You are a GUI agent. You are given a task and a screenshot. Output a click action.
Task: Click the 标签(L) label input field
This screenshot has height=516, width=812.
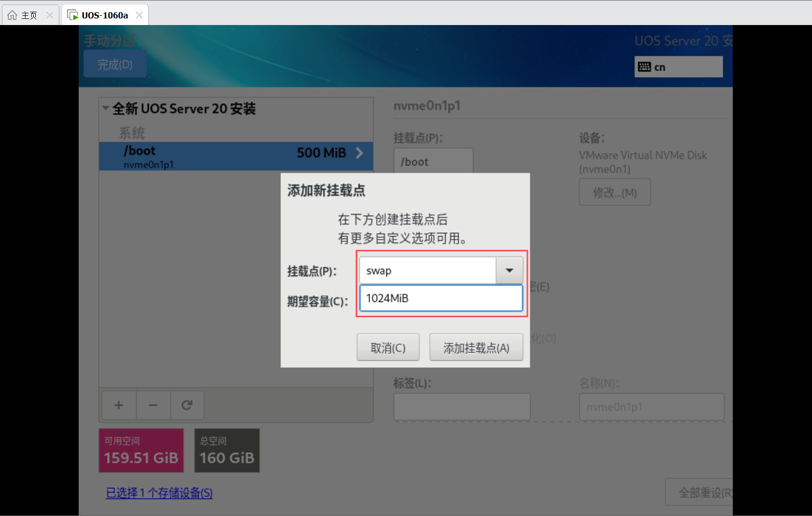(x=462, y=407)
